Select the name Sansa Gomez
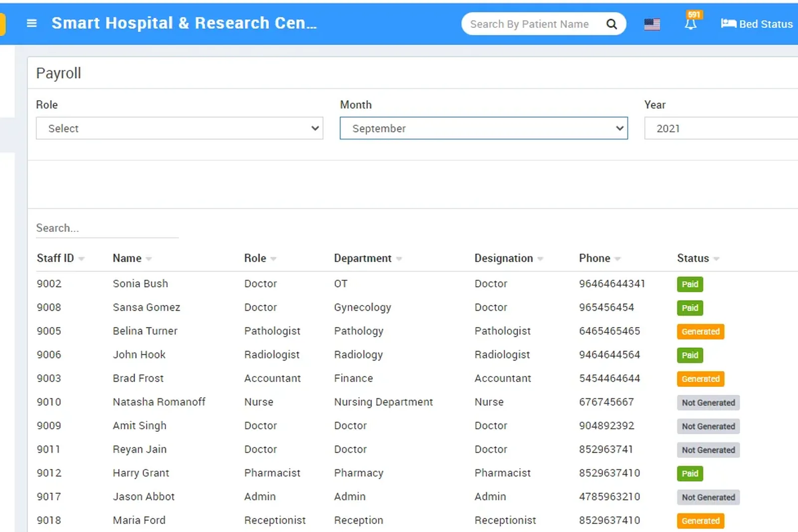The width and height of the screenshot is (798, 532). coord(146,307)
